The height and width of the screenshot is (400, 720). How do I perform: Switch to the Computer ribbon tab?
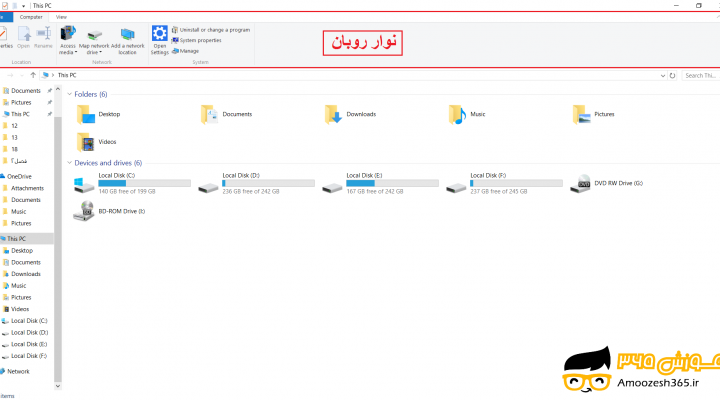point(31,17)
